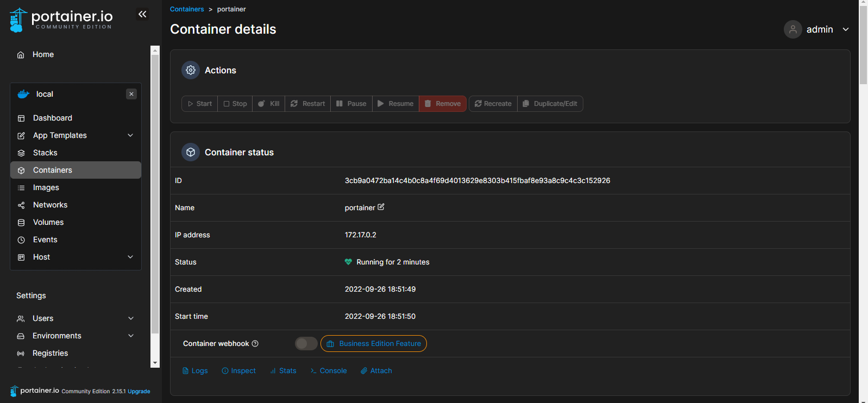Expand App Templates submenu chevron
The image size is (868, 403).
(x=130, y=135)
